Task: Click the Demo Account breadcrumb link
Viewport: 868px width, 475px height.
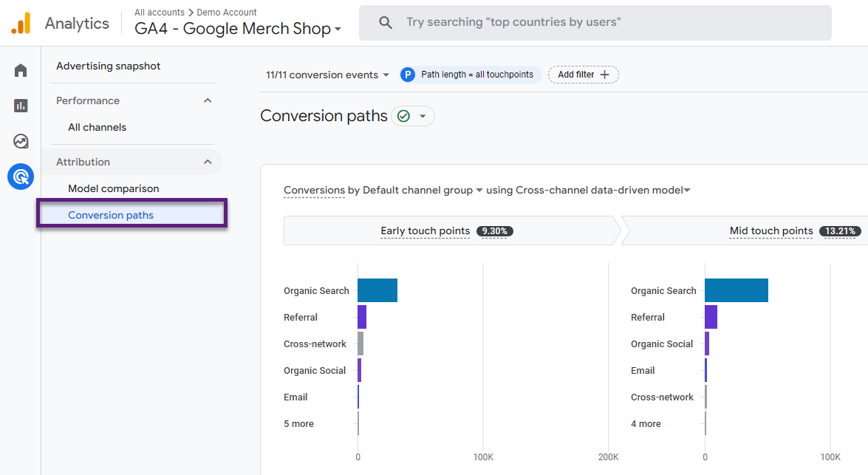Action: [226, 12]
